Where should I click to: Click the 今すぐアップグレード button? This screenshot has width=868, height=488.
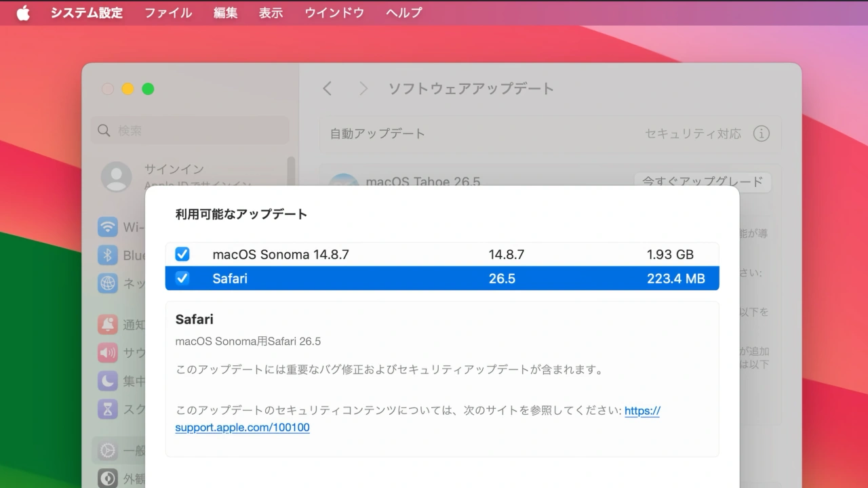tap(703, 182)
